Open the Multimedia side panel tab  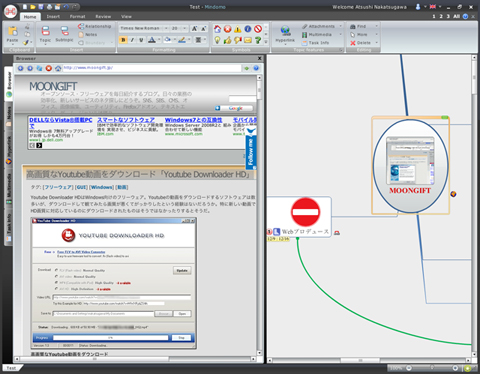click(x=9, y=189)
